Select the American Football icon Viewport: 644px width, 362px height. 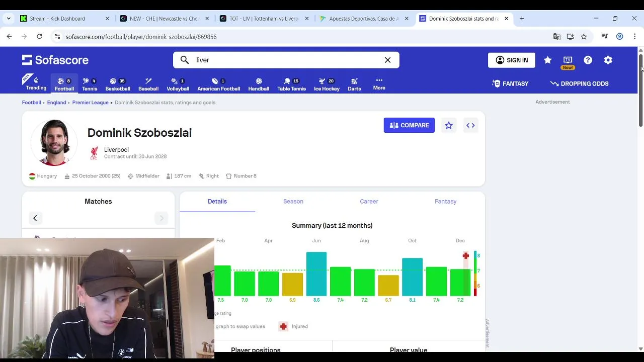218,84
